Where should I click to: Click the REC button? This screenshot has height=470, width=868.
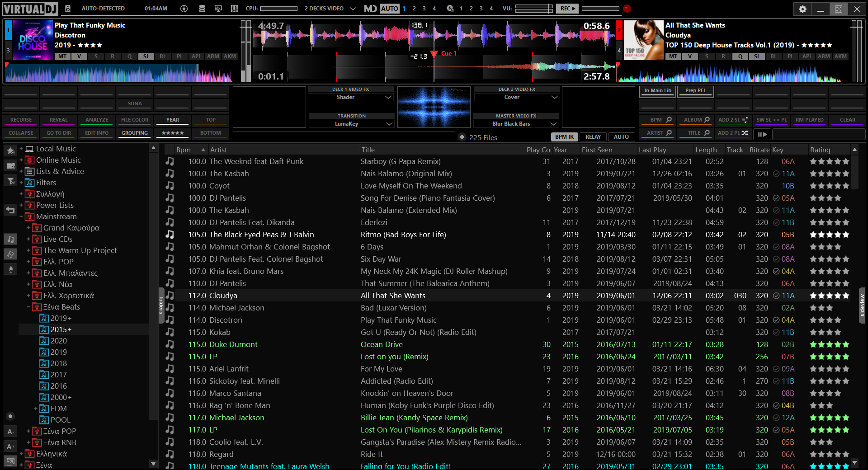(x=567, y=8)
